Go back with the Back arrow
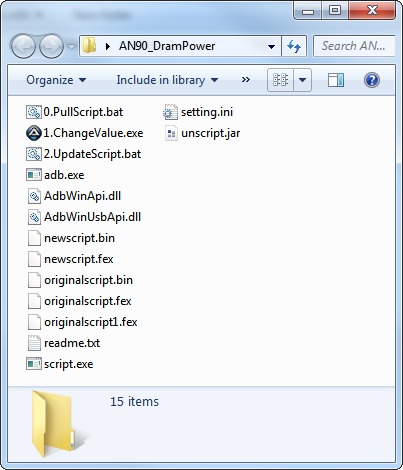This screenshot has width=403, height=470. click(x=23, y=46)
